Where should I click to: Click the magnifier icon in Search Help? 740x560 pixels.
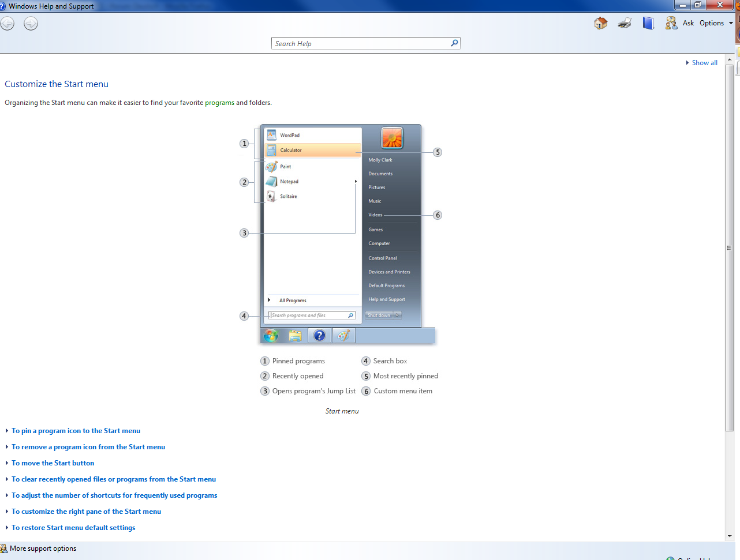pyautogui.click(x=454, y=43)
